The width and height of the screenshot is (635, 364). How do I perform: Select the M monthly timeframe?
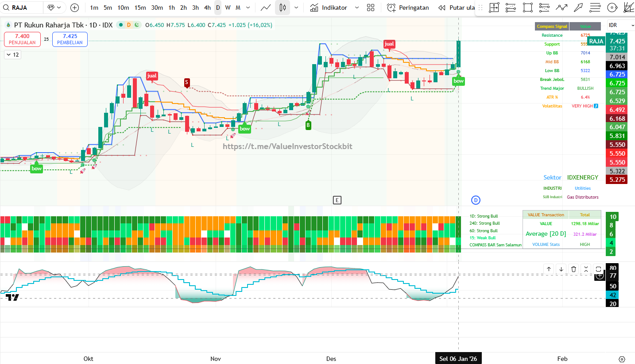coord(238,8)
